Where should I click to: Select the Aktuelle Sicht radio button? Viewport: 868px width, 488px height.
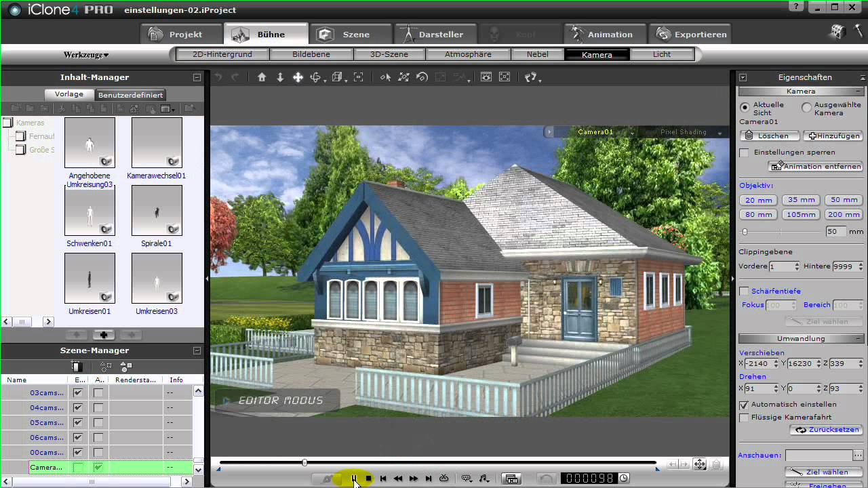[x=745, y=107]
